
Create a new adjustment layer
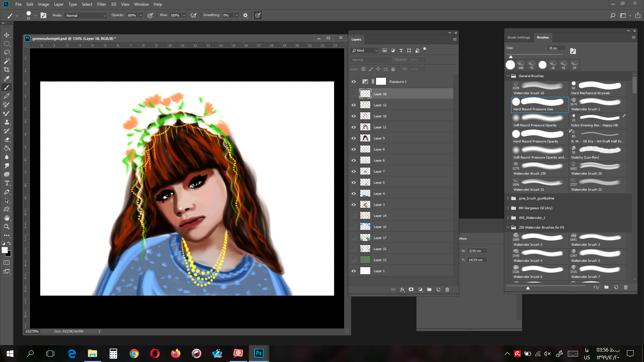coord(420,290)
